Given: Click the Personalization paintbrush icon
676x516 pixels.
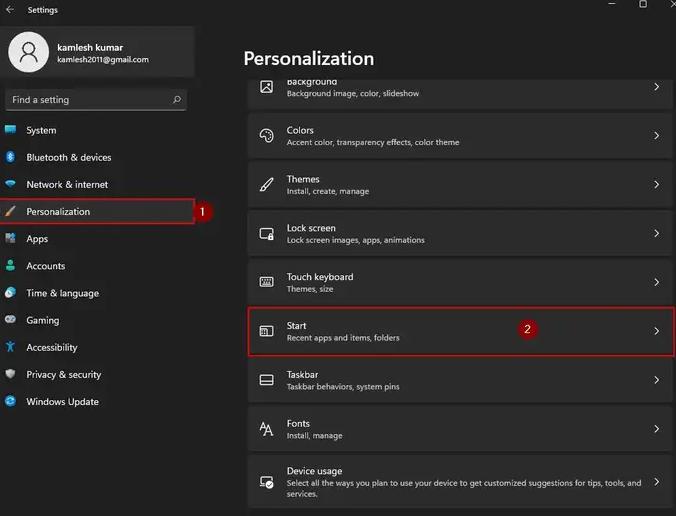Looking at the screenshot, I should click(10, 211).
